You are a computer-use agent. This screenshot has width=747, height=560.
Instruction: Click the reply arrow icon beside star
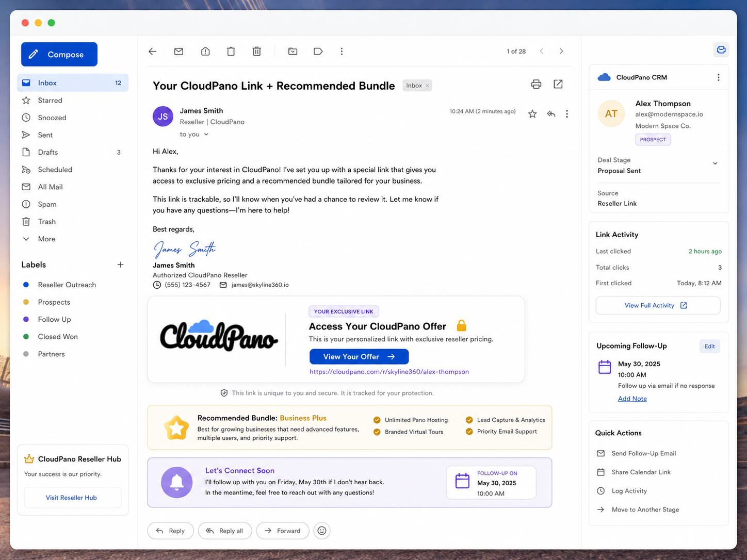tap(551, 114)
